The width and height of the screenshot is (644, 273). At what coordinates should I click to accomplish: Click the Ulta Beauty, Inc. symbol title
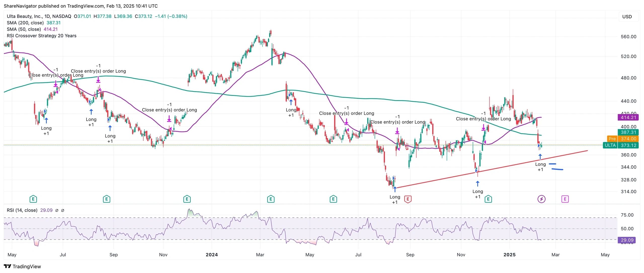24,16
